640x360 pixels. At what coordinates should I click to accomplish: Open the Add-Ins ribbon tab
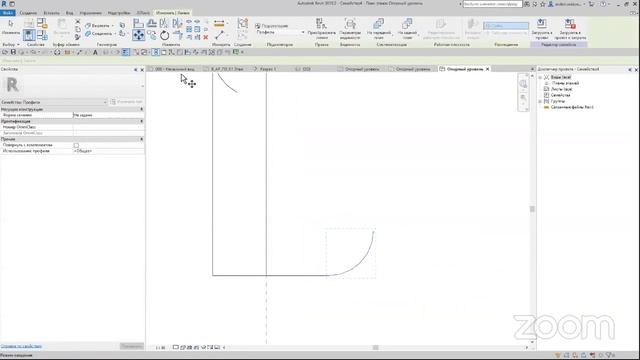pos(119,13)
